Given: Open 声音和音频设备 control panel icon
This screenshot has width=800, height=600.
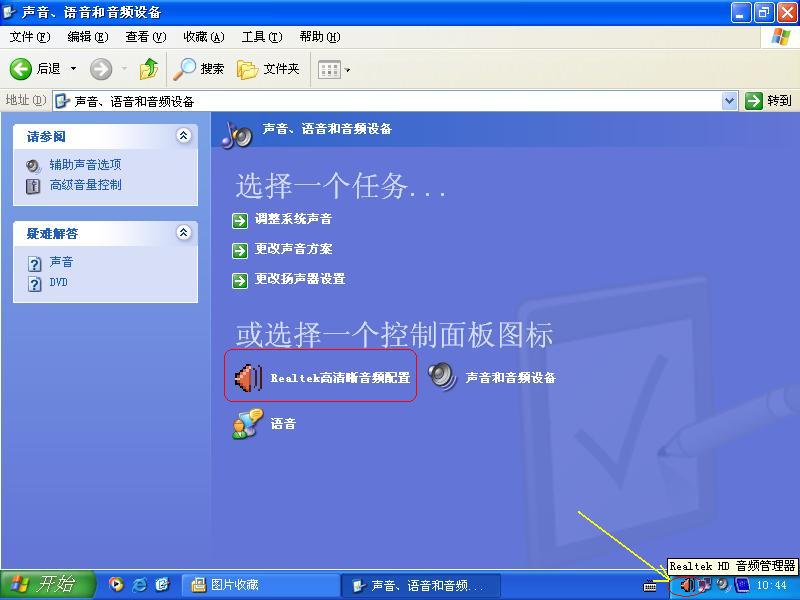Looking at the screenshot, I should click(442, 377).
